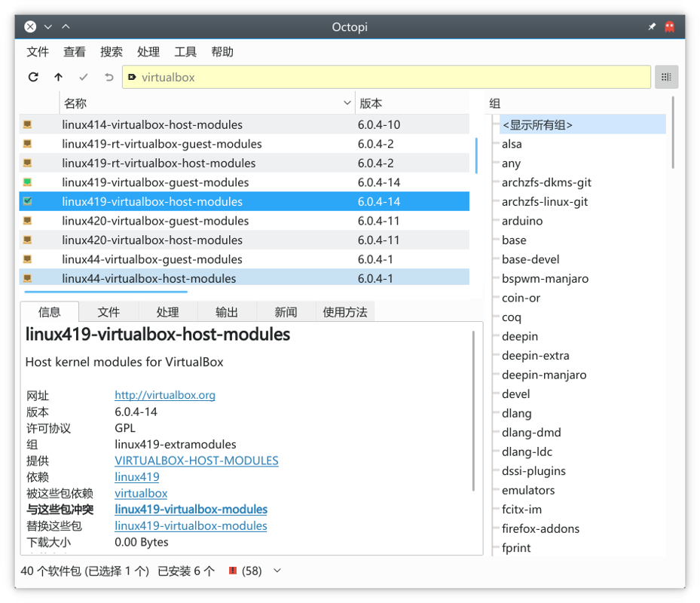The width and height of the screenshot is (700, 603).
Task: Click the package list horizontal scrollbar
Action: click(x=105, y=292)
